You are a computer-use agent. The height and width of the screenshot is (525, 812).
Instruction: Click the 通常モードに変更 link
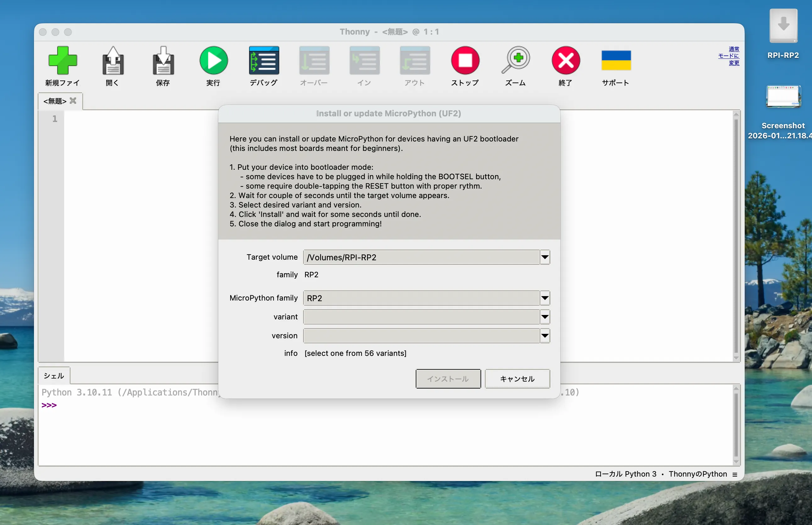[x=730, y=56]
